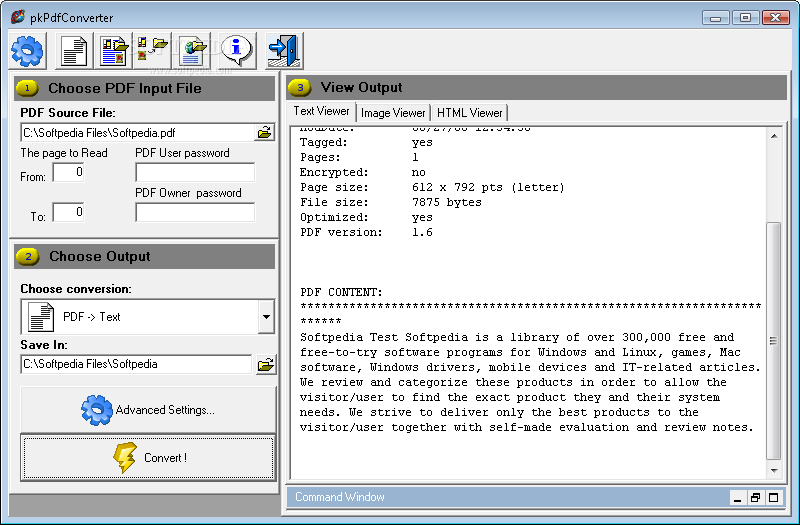This screenshot has width=800, height=525.
Task: Click the text document toolbar icon
Action: (x=74, y=51)
